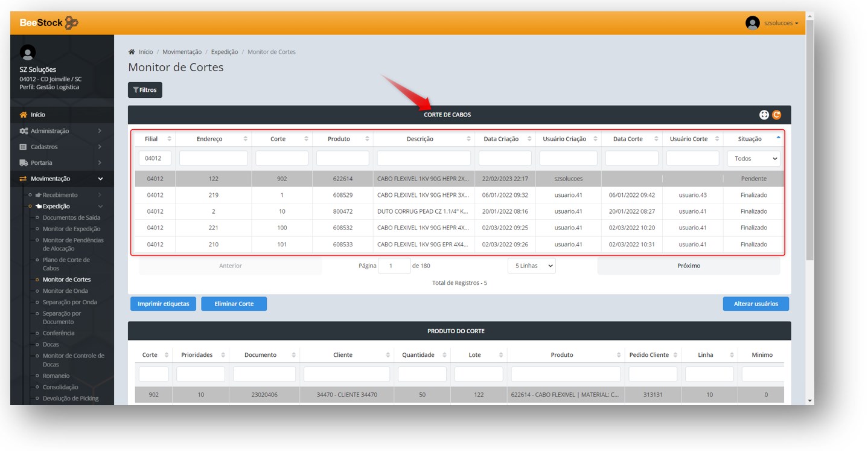868x451 pixels.
Task: Click the user avatar in top bar
Action: (752, 23)
